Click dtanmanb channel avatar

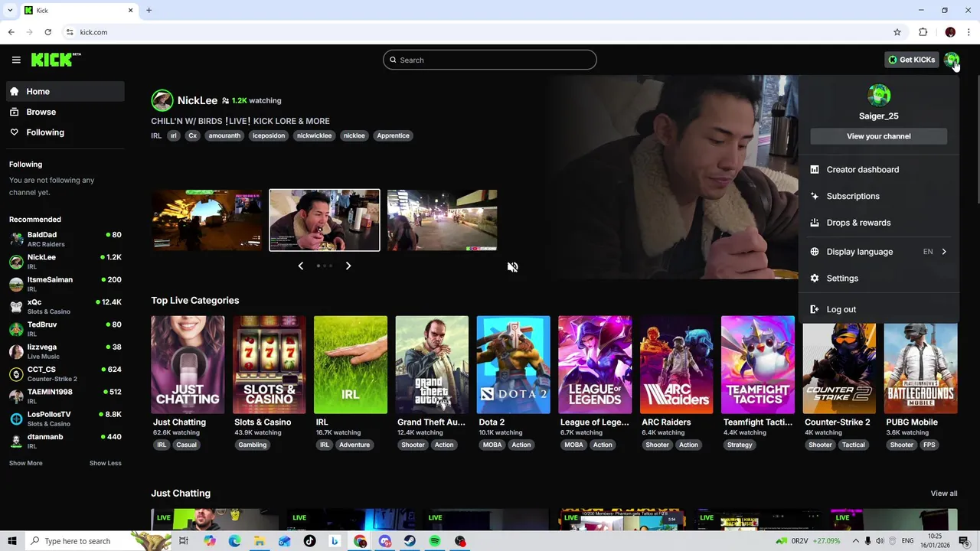(x=16, y=442)
